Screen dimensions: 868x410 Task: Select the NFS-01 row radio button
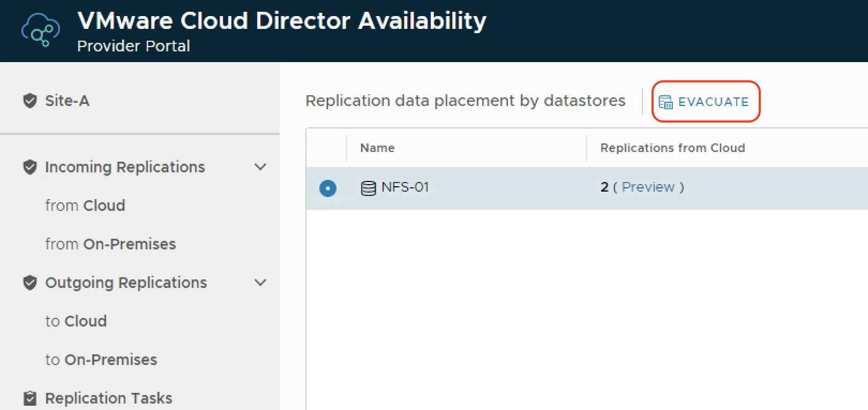coord(327,188)
